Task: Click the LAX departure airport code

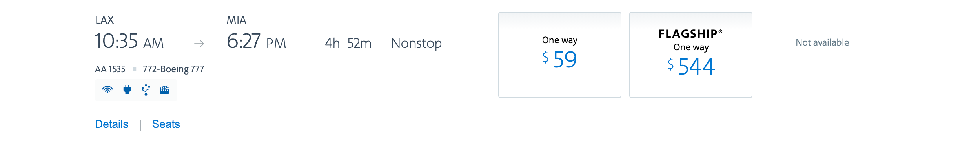Action: pos(105,20)
